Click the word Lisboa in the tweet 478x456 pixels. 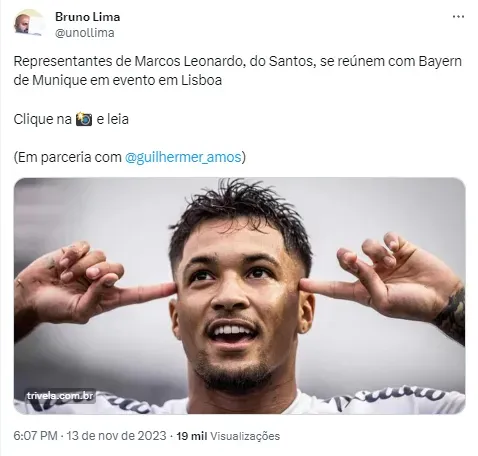201,80
